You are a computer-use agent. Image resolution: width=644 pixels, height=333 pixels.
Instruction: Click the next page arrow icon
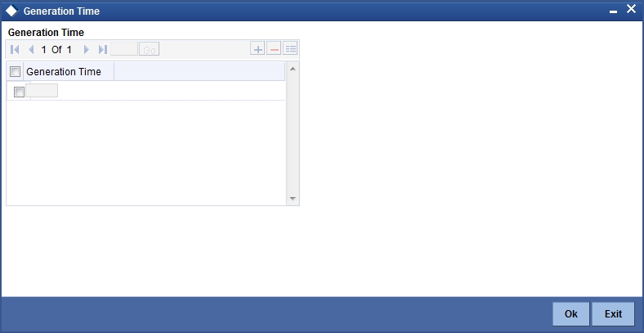pyautogui.click(x=87, y=50)
